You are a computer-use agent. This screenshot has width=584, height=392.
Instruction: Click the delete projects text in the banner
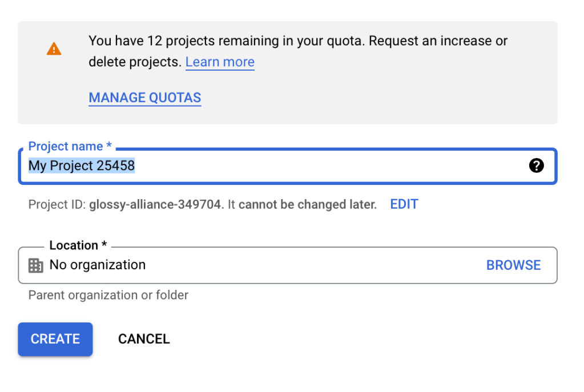[x=134, y=62]
